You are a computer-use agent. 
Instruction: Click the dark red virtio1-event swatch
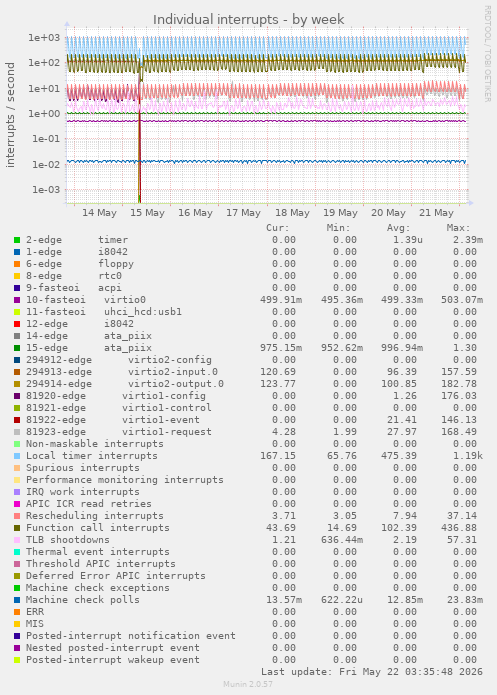click(x=17, y=420)
